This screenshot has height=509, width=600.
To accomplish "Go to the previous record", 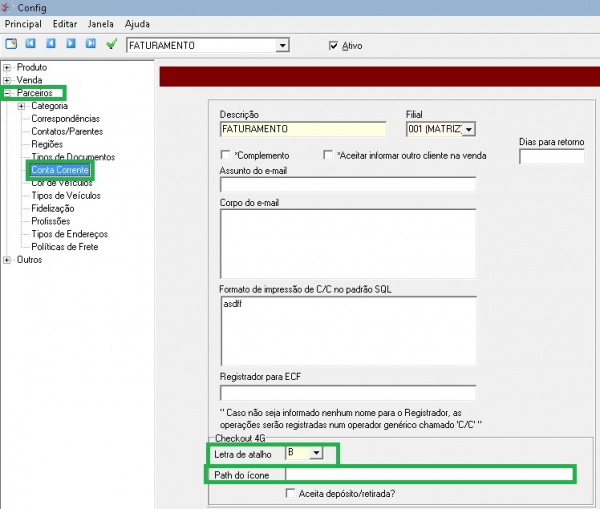I will [51, 45].
